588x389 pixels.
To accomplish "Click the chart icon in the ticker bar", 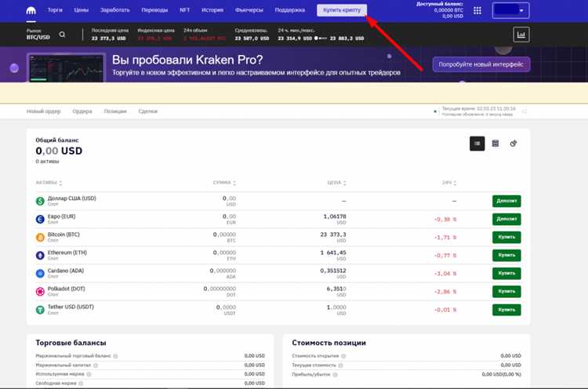I will (521, 35).
